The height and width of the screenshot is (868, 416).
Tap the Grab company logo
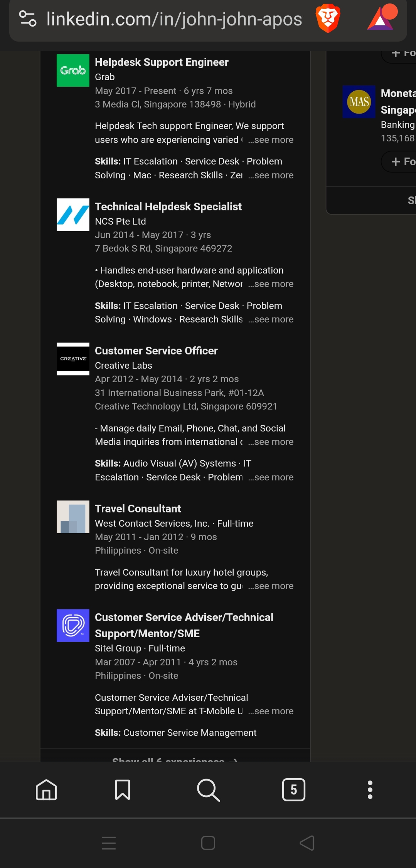[x=73, y=71]
